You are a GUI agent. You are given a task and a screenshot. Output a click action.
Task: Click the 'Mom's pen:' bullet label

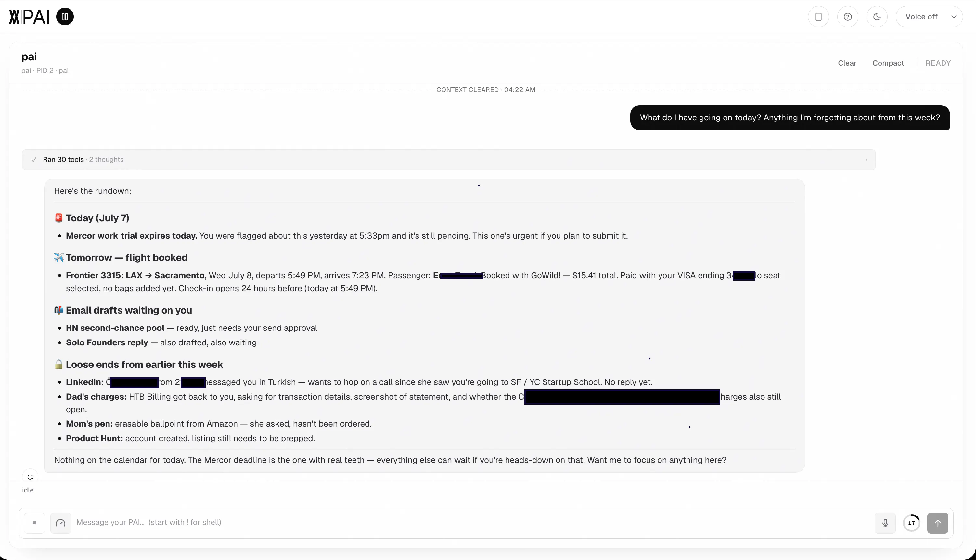coord(89,424)
